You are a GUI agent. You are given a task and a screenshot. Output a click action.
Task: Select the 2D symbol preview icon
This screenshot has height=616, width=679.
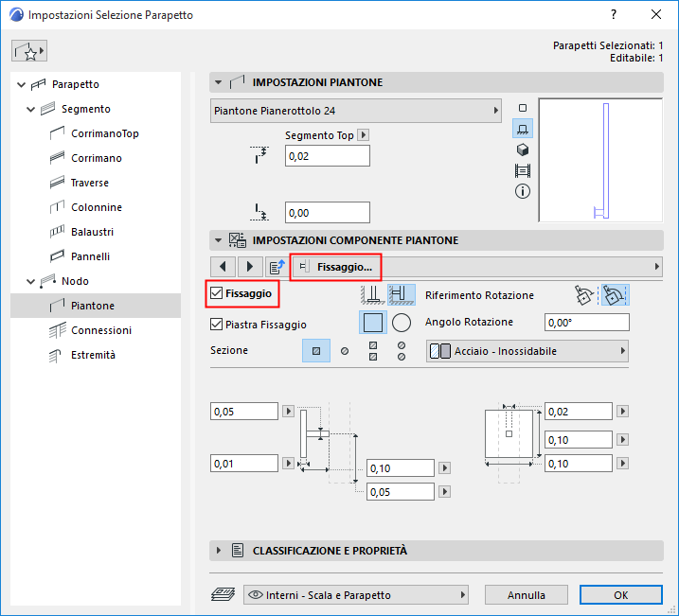(523, 108)
